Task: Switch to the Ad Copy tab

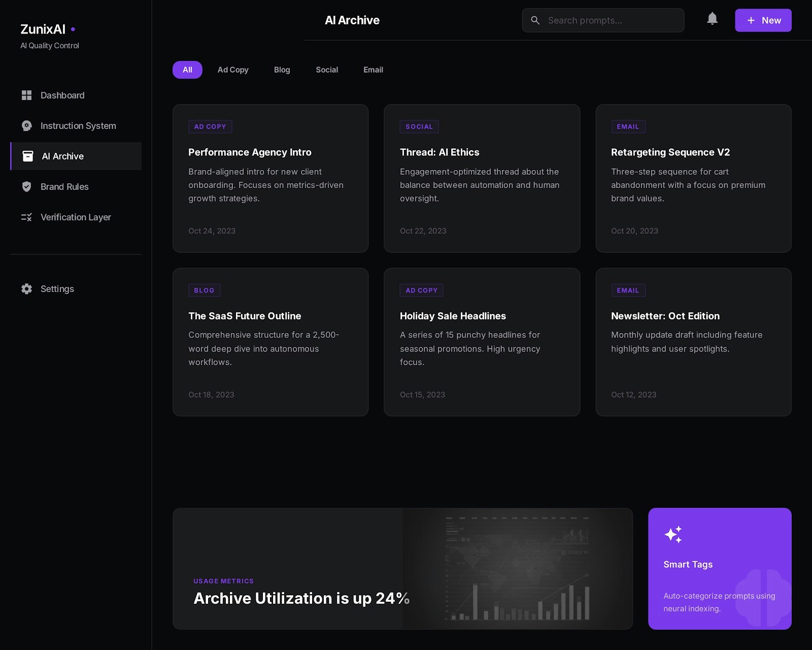Action: coord(232,70)
